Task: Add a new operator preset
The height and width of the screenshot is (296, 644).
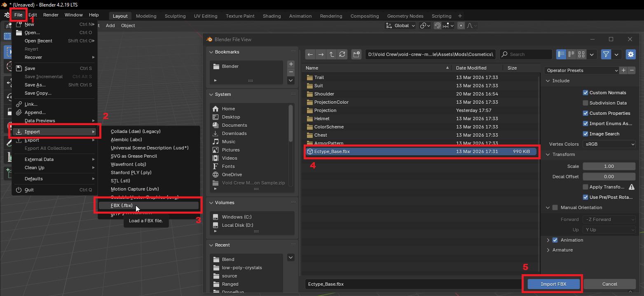Action: tap(623, 70)
